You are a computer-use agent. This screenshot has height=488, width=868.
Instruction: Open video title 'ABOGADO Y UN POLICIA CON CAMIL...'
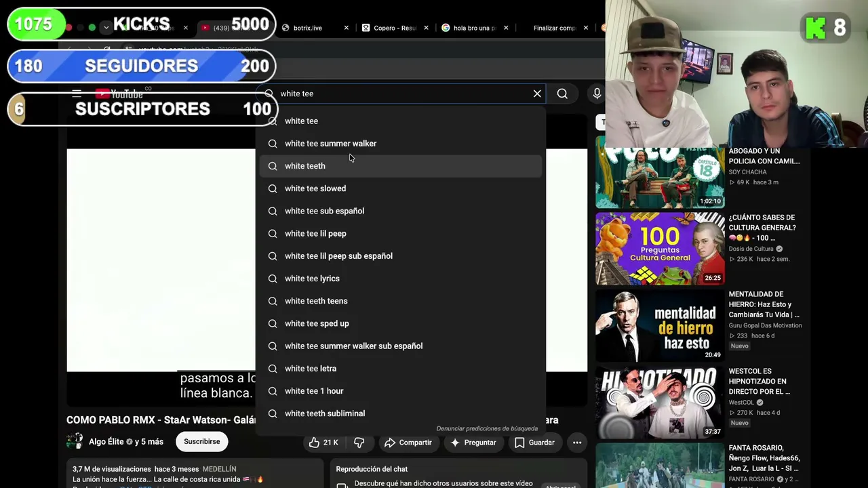pos(764,156)
